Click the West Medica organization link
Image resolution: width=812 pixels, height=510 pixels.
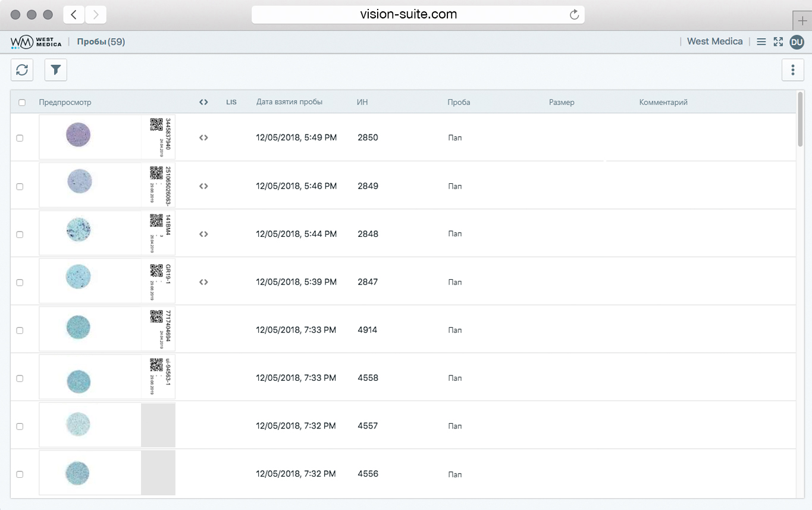point(714,42)
